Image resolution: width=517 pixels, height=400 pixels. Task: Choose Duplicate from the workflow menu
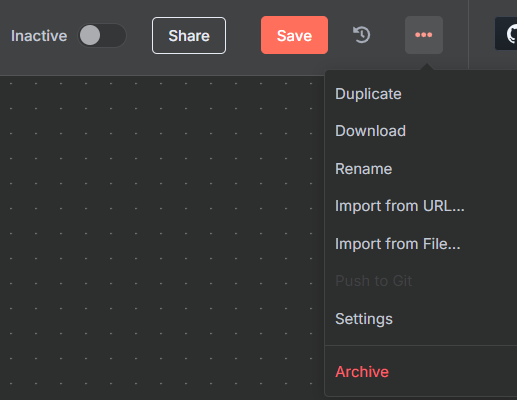click(x=368, y=94)
